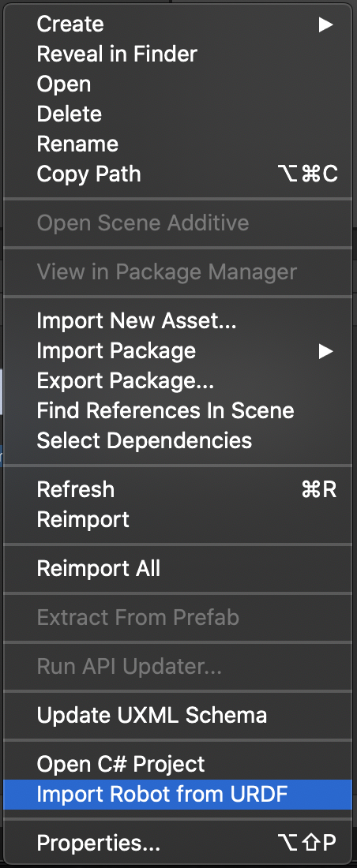The image size is (357, 868).
Task: Select Update UXML Schema
Action: click(178, 715)
